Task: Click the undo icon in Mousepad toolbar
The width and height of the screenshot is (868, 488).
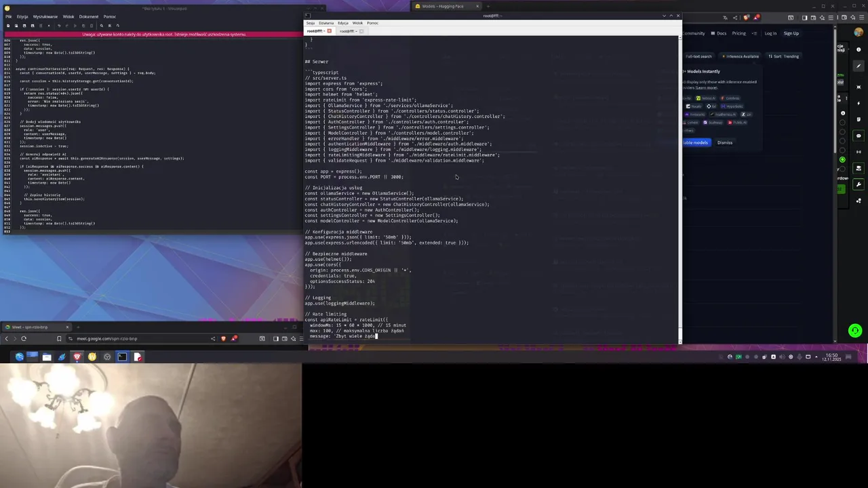Action: coord(59,26)
